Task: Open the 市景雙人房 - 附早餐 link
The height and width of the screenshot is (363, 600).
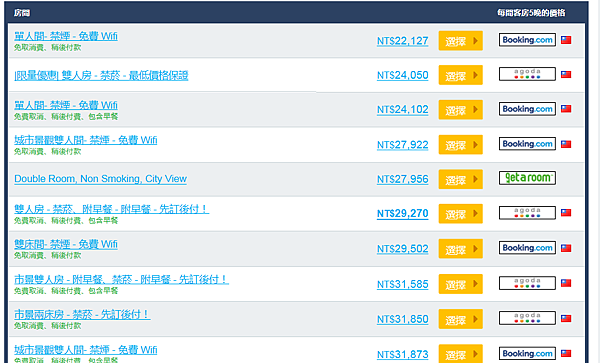Action: pos(121,280)
